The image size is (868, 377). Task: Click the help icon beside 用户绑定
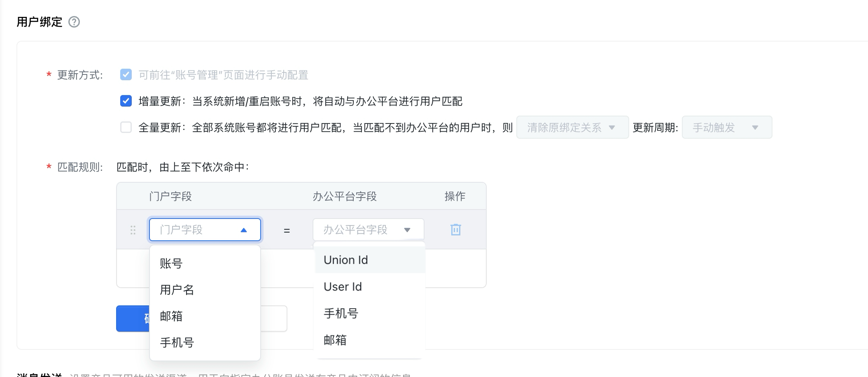pos(74,22)
